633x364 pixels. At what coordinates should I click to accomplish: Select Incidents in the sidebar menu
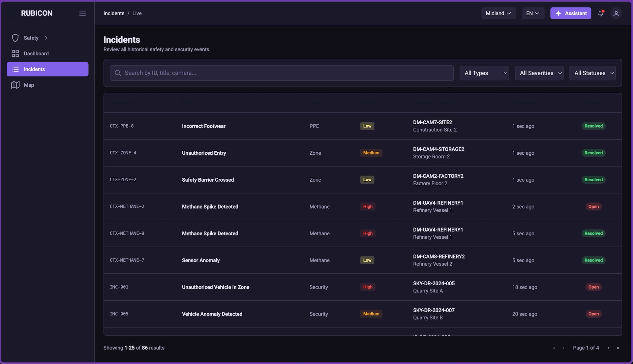(x=47, y=69)
